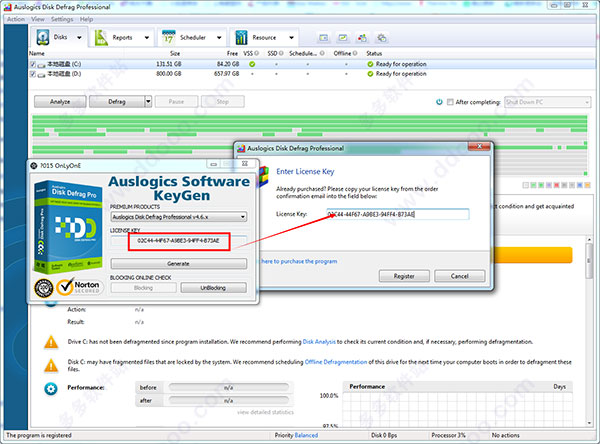Expand the Disks toolbar dropdown arrow
This screenshot has height=444, width=600.
click(81, 38)
